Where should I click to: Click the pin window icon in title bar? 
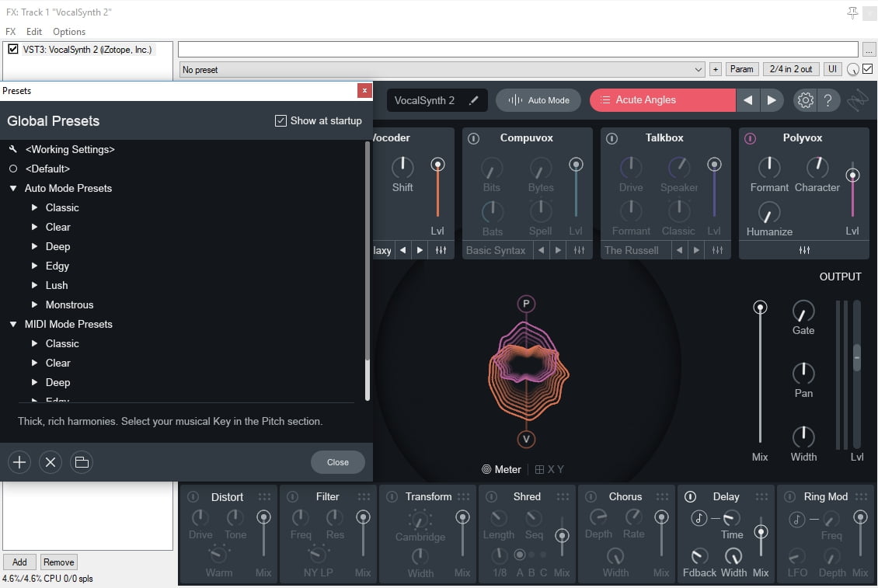coord(852,12)
